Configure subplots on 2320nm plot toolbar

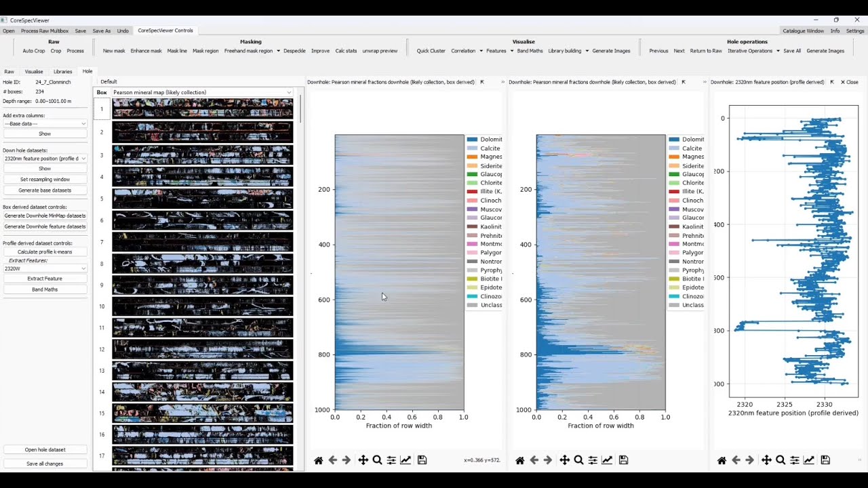coord(795,460)
